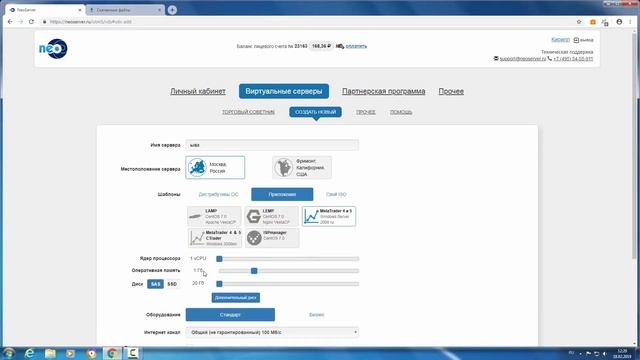The height and width of the screenshot is (360, 640).
Task: Reload the current page
Action: pyautogui.click(x=31, y=22)
